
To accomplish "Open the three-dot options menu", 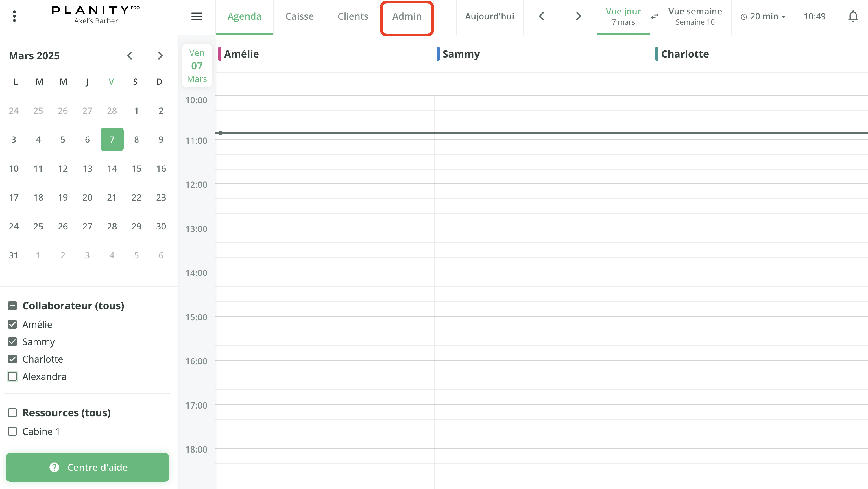I will (14, 16).
